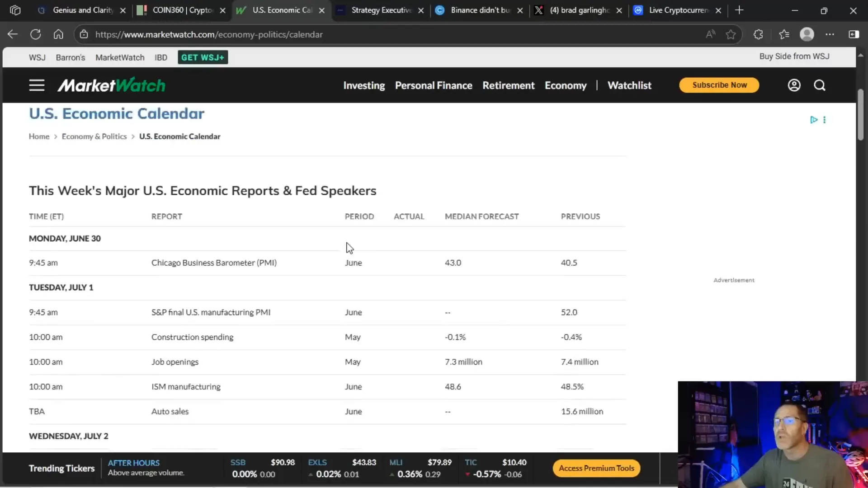Open SSB trending ticker
The width and height of the screenshot is (868, 488).
pyautogui.click(x=263, y=468)
